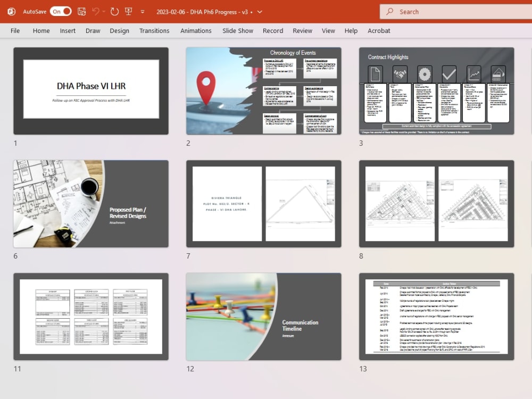The width and height of the screenshot is (532, 399).
Task: Open the Animations tab
Action: click(x=196, y=30)
